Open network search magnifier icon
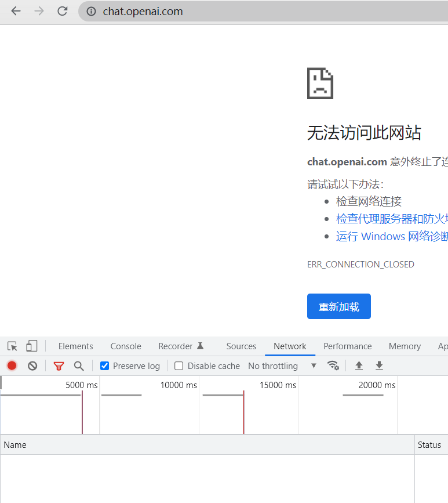This screenshot has width=448, height=503. tap(79, 366)
